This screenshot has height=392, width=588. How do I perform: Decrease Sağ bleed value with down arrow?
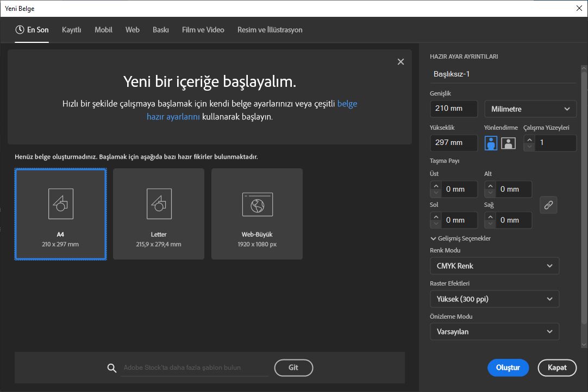click(x=490, y=224)
